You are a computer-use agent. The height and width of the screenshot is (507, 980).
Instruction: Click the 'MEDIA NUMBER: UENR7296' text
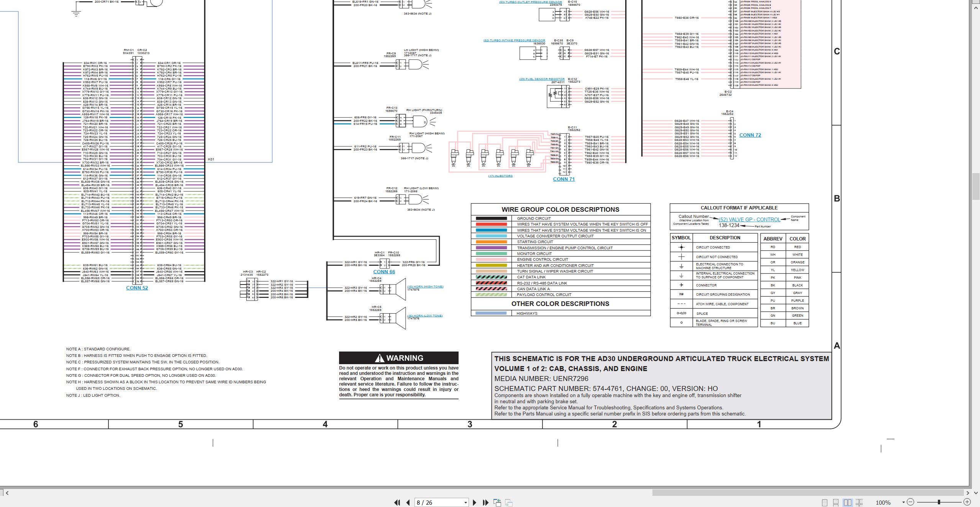(x=541, y=379)
